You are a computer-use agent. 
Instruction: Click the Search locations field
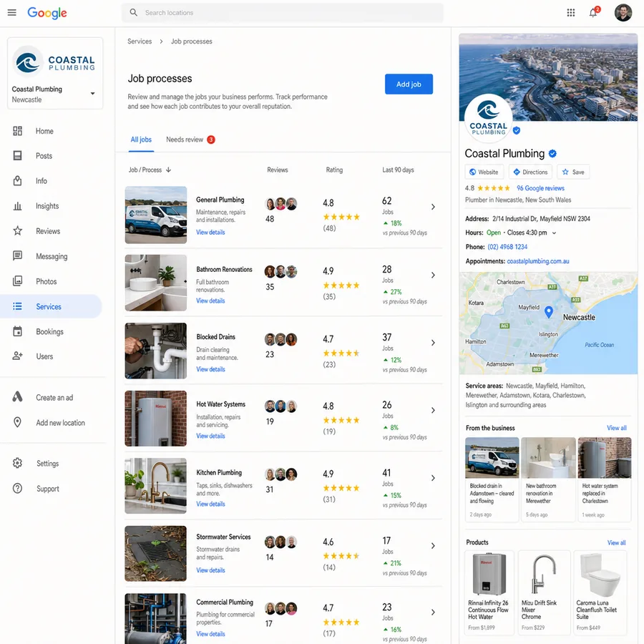point(283,13)
